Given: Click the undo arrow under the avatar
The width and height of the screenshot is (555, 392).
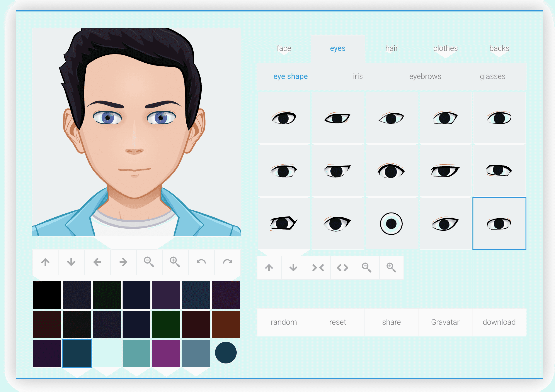Looking at the screenshot, I should pyautogui.click(x=201, y=262).
